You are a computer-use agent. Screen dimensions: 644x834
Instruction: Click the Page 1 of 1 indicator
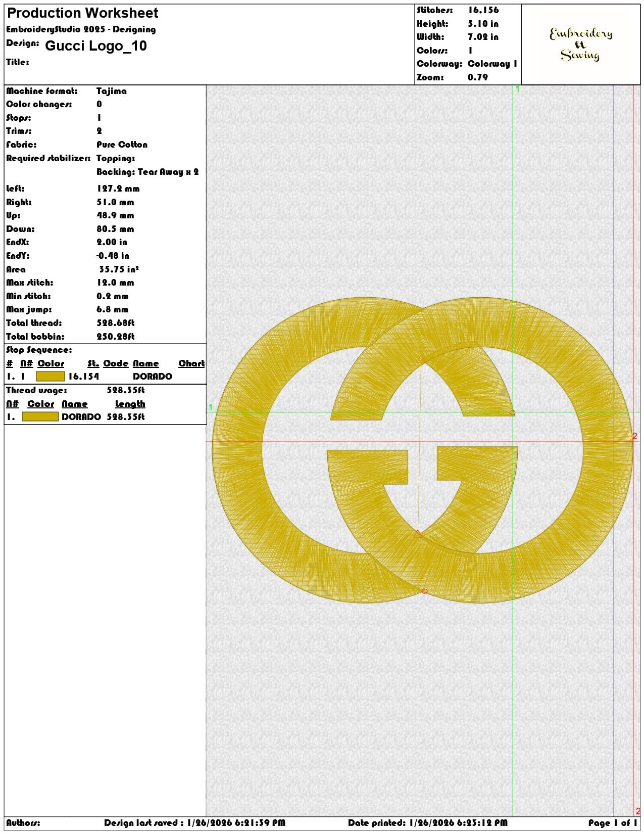(x=613, y=823)
